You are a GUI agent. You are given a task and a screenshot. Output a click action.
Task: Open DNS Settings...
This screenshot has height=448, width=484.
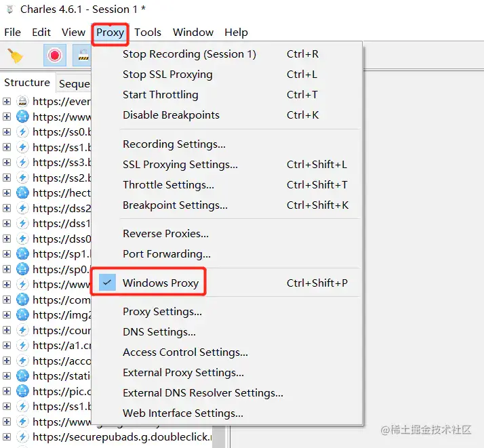coord(226,332)
